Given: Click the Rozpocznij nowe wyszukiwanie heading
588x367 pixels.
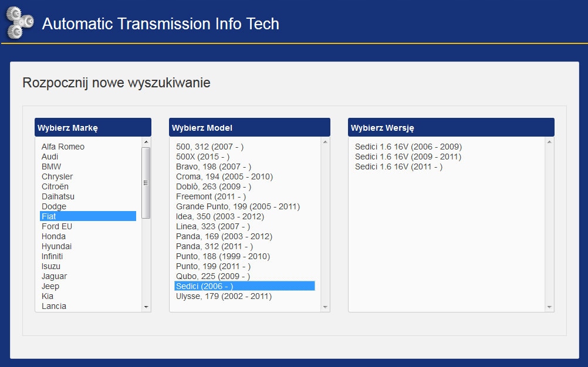Looking at the screenshot, I should [116, 83].
